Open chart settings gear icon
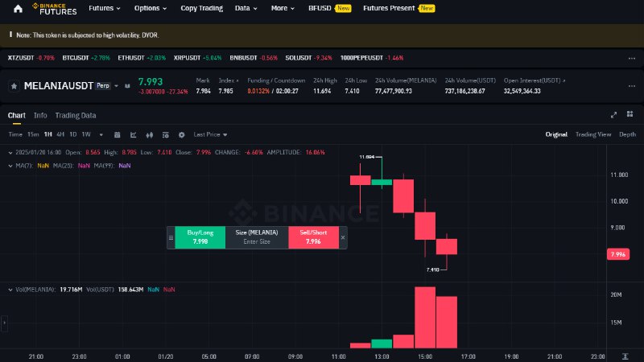Screen dimensions: 644x362 182,134
